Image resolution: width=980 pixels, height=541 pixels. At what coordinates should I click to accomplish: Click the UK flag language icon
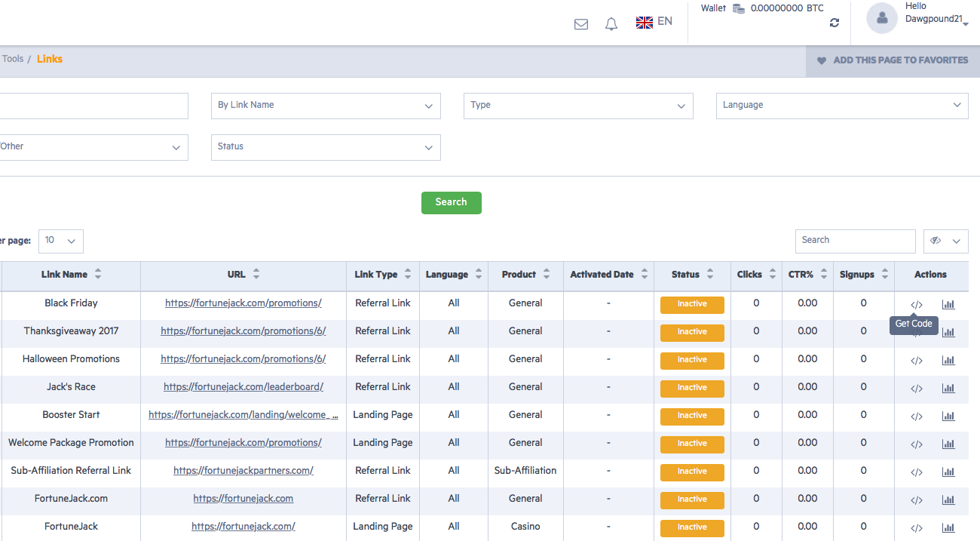(645, 23)
